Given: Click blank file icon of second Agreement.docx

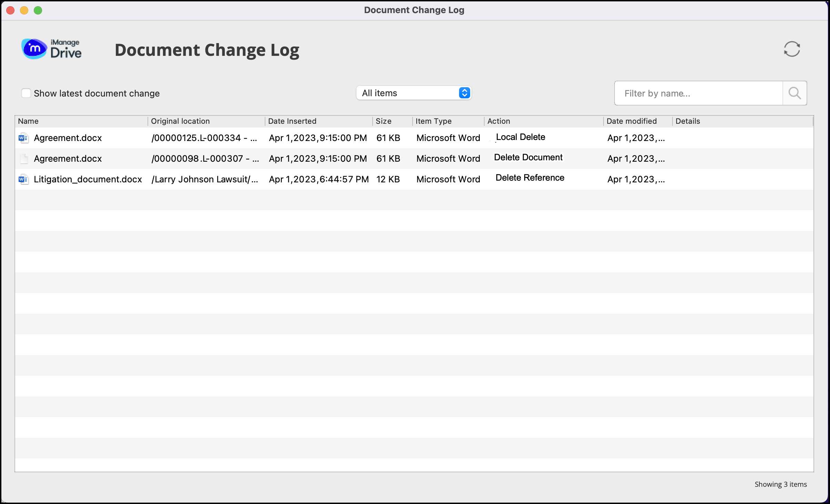Looking at the screenshot, I should click(24, 159).
